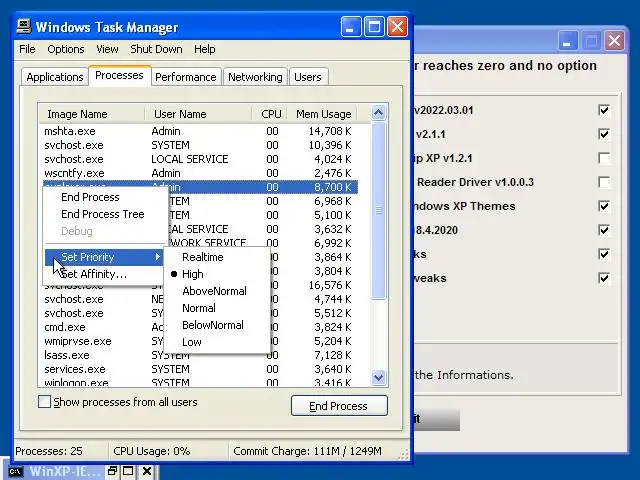Screen dimensions: 640x480
Task: Uncheck the v2.1.1 checkbox
Action: pos(604,134)
